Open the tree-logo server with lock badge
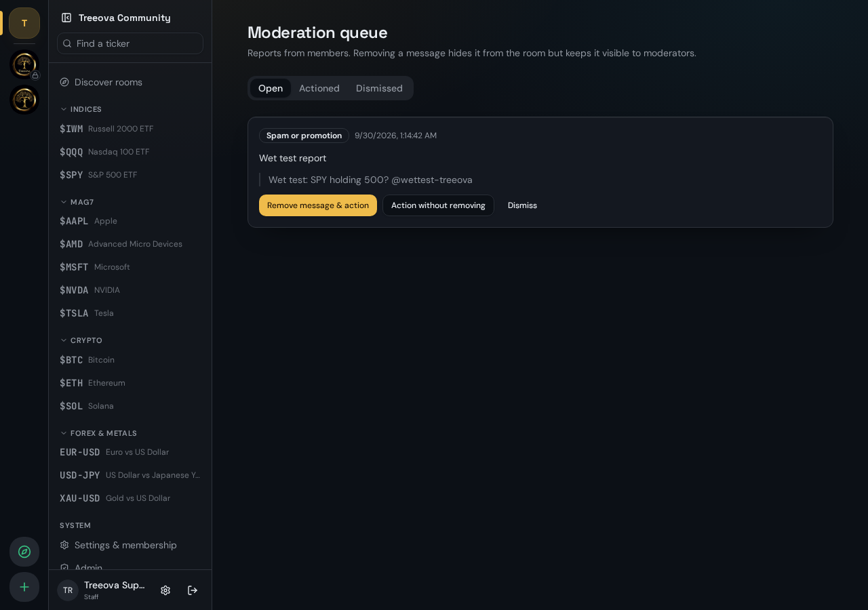Image resolution: width=868 pixels, height=610 pixels. [x=24, y=64]
